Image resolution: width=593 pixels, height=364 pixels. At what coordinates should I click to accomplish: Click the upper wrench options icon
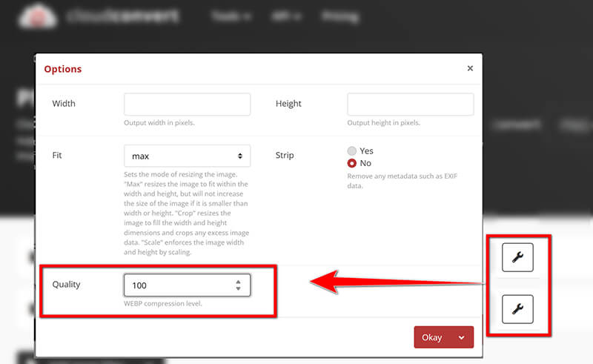point(517,257)
